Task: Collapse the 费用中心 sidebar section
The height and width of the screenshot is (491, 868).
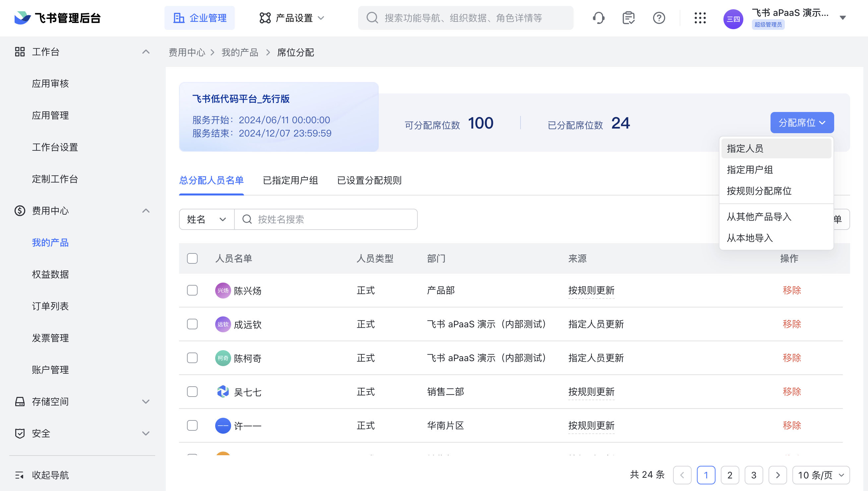Action: coord(146,211)
